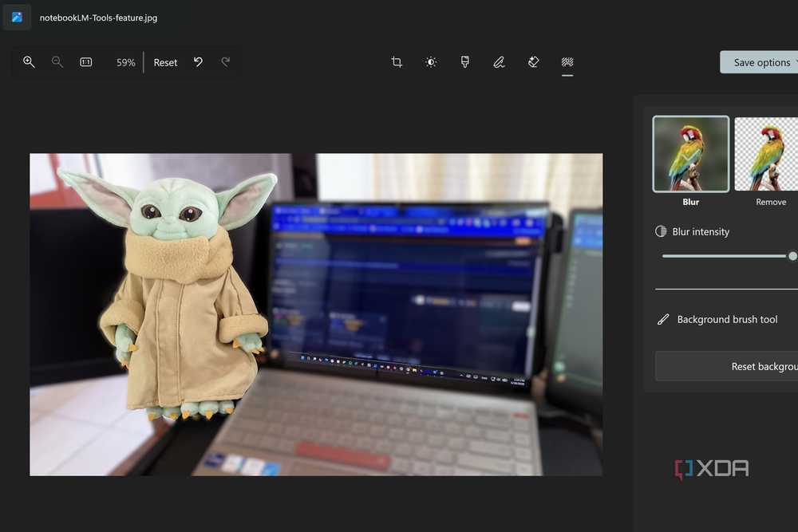Open the Filter tool
The image size is (798, 532).
464,62
